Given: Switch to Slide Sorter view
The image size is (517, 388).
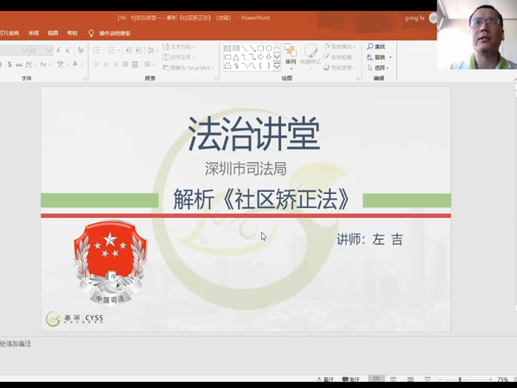Looking at the screenshot, I should [393, 379].
